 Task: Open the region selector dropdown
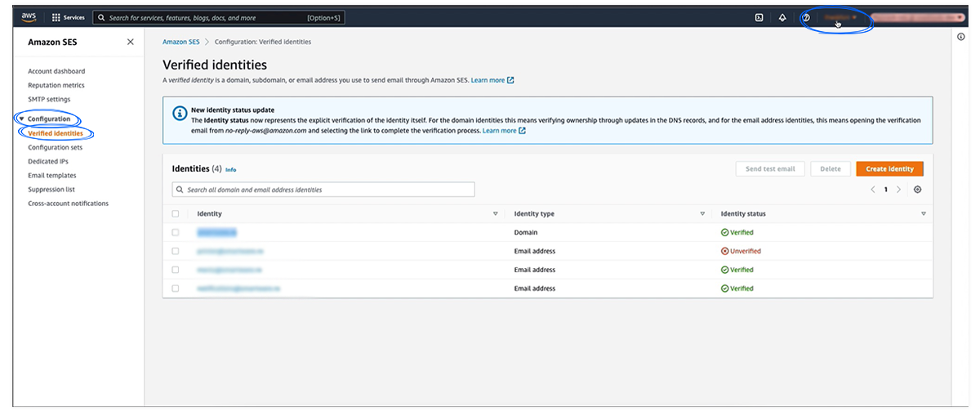pos(840,17)
